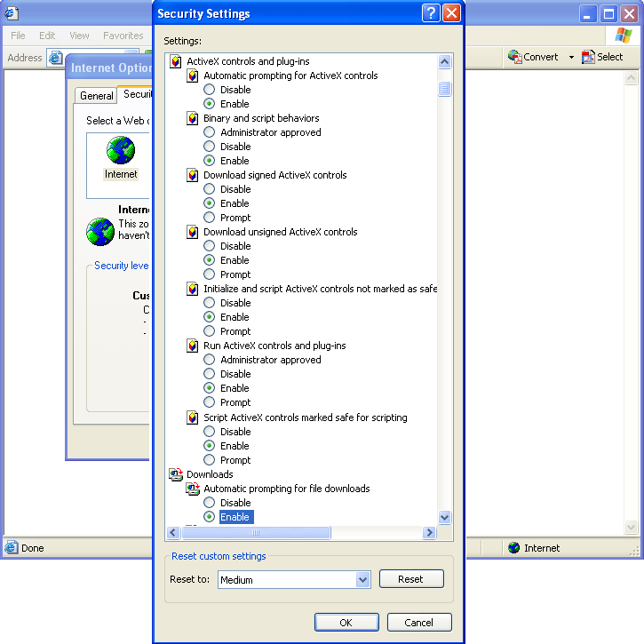This screenshot has height=644, width=644.
Task: Click the ActiveX controls and plug-ins category icon
Action: (175, 61)
